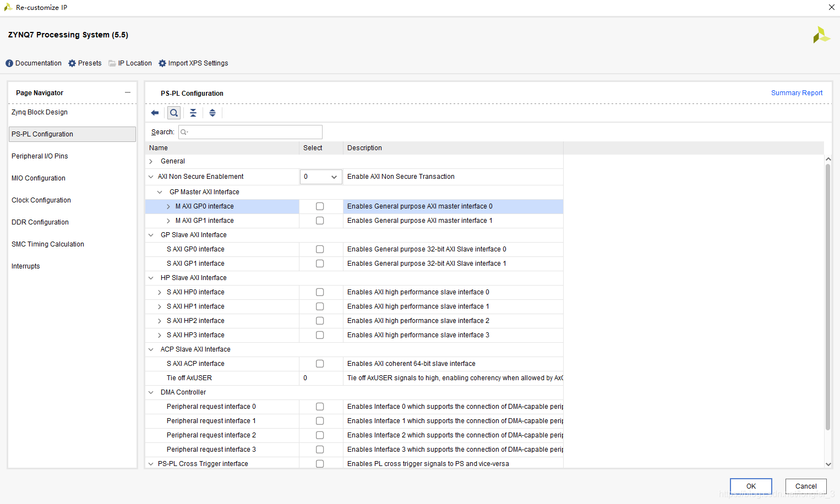The height and width of the screenshot is (504, 840).
Task: Click Import XPS Settings gear icon
Action: coord(162,63)
